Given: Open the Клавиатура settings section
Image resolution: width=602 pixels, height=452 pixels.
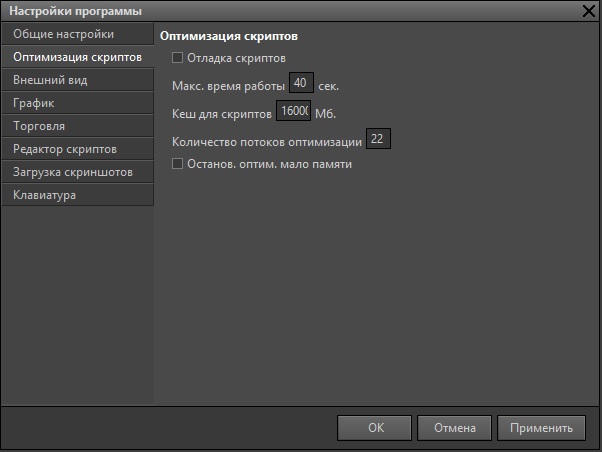Looking at the screenshot, I should 77,195.
